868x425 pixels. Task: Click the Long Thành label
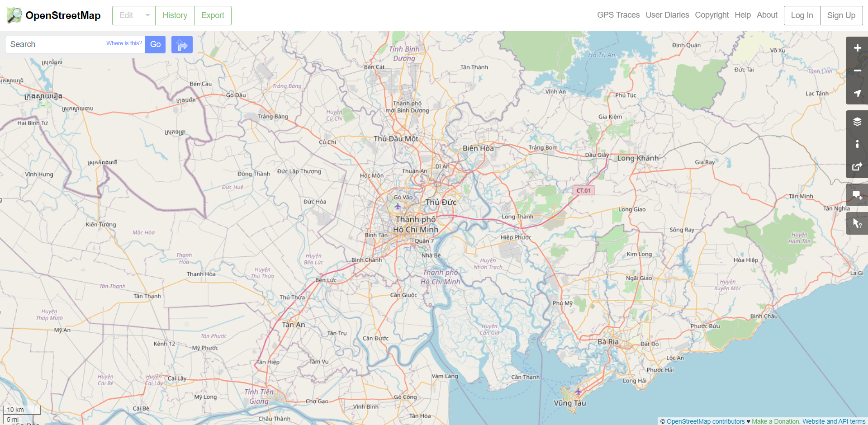(x=517, y=217)
